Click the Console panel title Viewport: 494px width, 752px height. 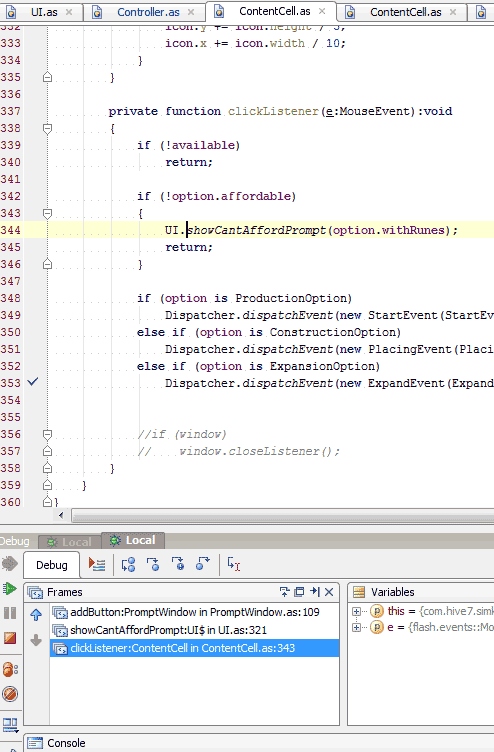coord(66,743)
